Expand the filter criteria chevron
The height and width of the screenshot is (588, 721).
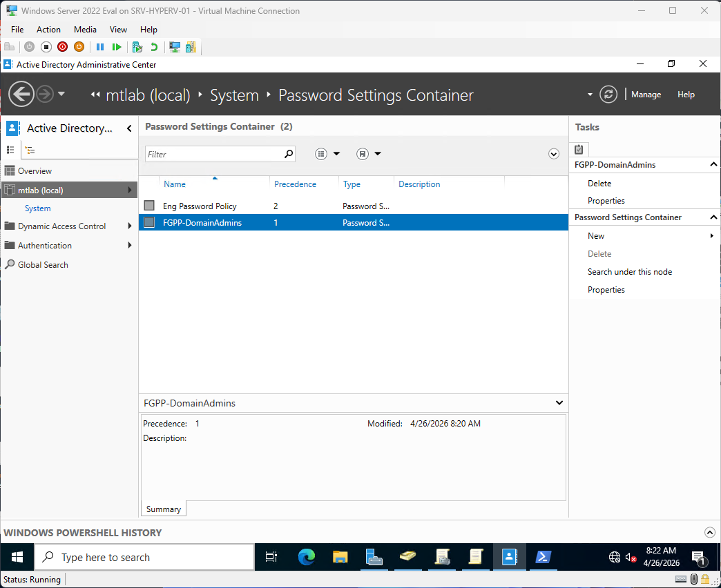(554, 154)
